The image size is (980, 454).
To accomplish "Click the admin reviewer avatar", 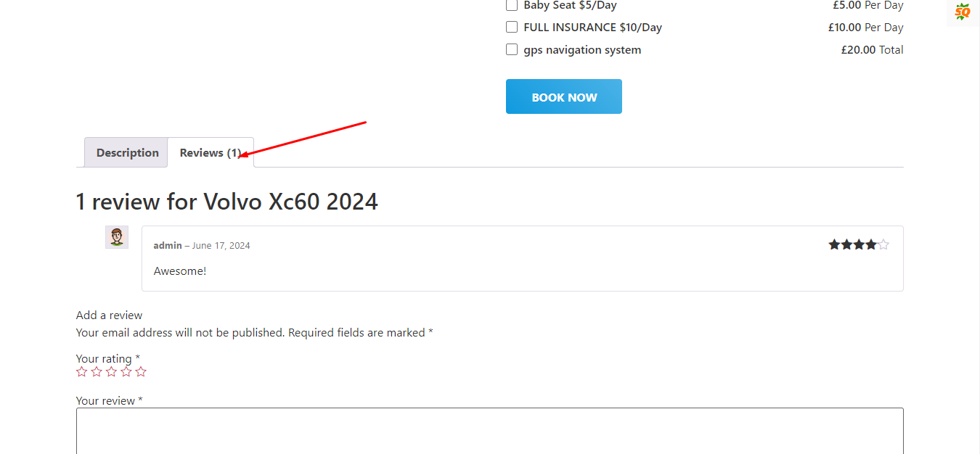I will [x=117, y=237].
